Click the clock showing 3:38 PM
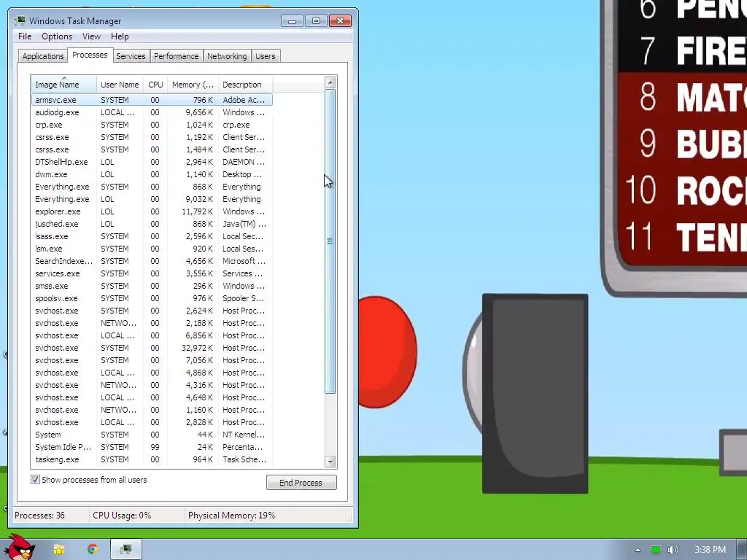 point(710,550)
